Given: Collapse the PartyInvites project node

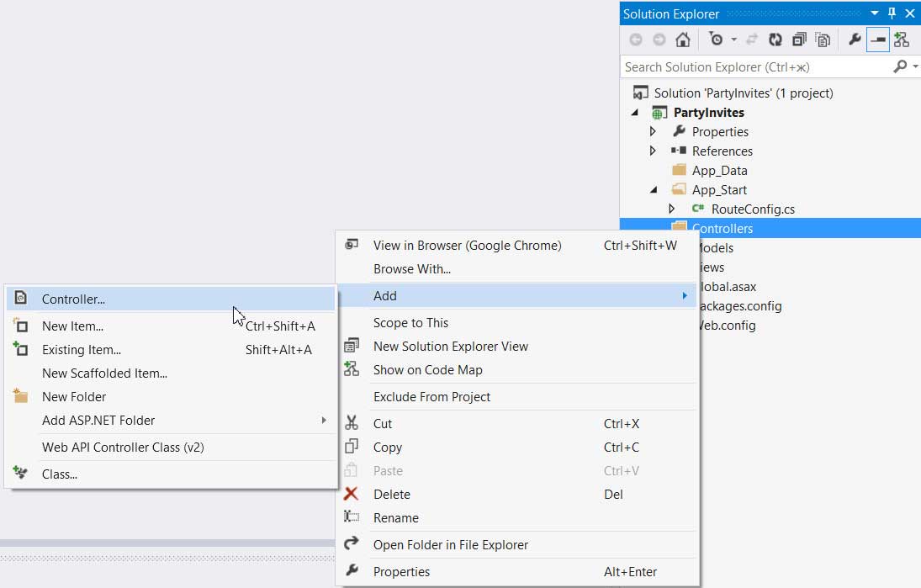Looking at the screenshot, I should tap(634, 112).
